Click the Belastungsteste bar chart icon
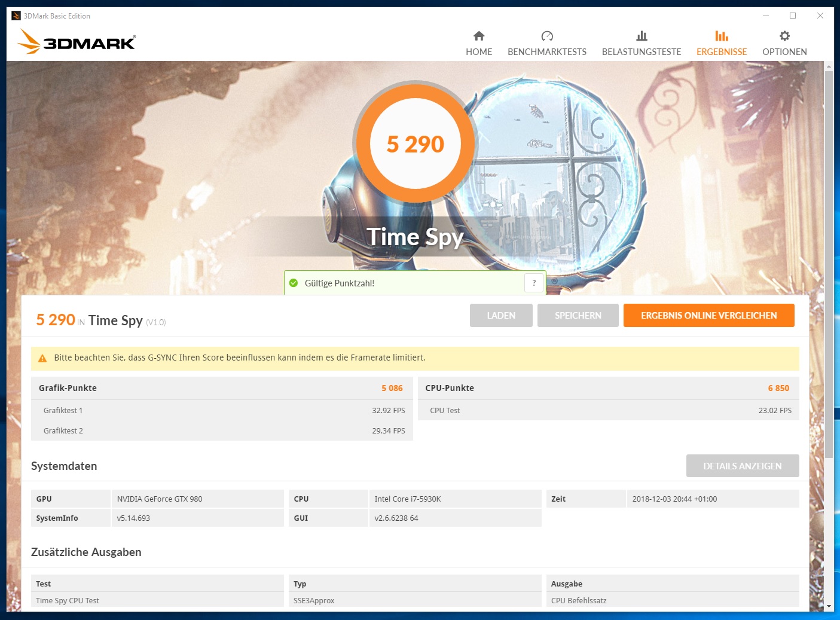The image size is (840, 620). tap(642, 36)
